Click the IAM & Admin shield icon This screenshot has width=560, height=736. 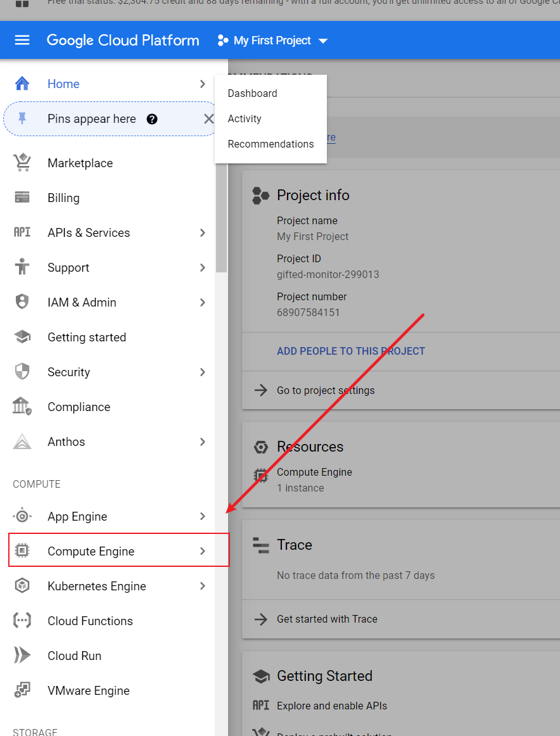[x=22, y=302]
